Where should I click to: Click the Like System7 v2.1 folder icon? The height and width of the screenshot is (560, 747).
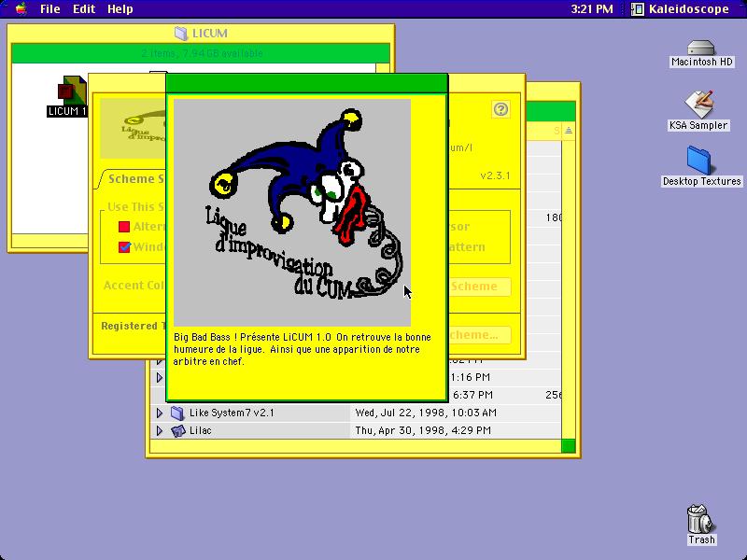click(x=177, y=413)
